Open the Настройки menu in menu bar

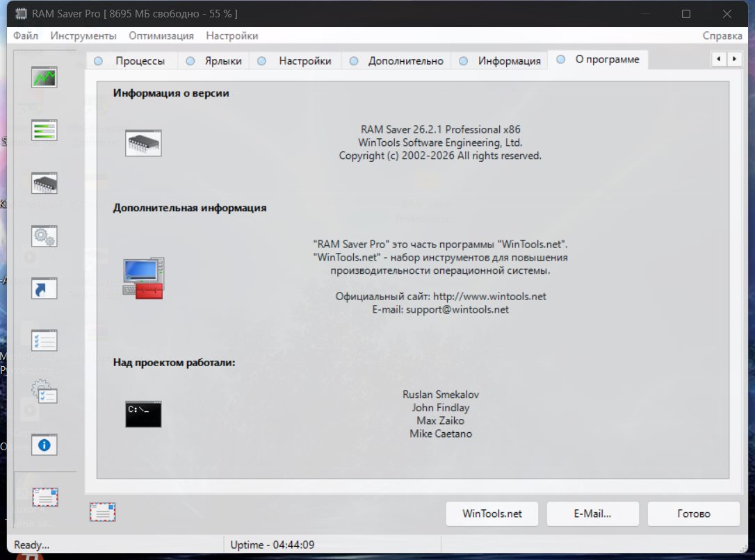click(232, 35)
